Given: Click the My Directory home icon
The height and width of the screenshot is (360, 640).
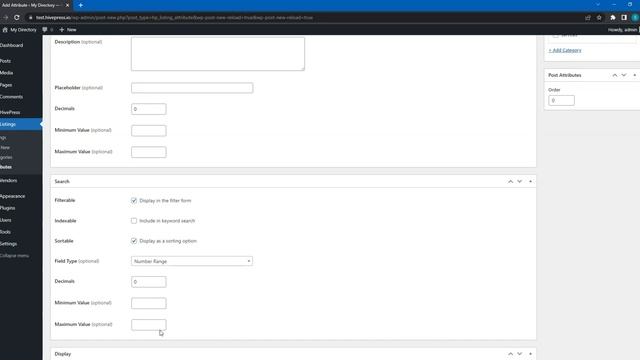Looking at the screenshot, I should pyautogui.click(x=5, y=30).
